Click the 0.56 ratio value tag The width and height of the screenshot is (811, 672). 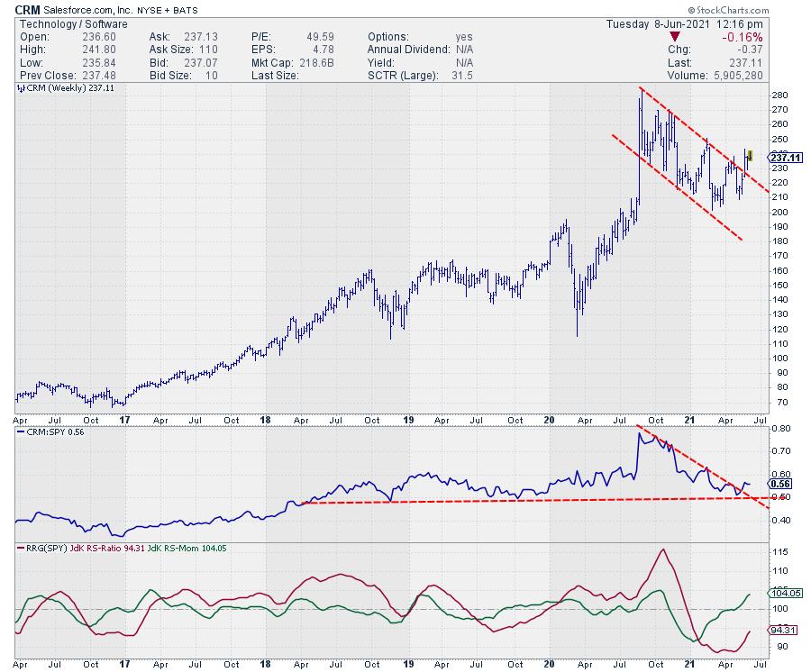coord(780,484)
